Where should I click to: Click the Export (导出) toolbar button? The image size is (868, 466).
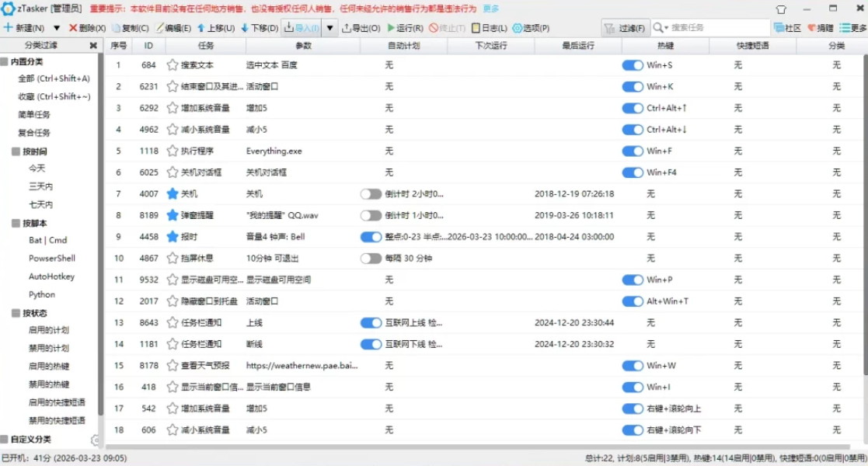[x=361, y=28]
